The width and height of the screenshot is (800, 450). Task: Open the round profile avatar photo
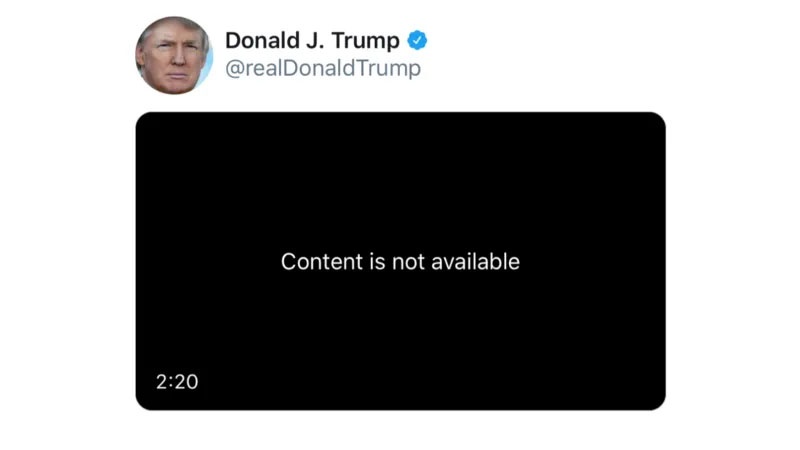174,55
